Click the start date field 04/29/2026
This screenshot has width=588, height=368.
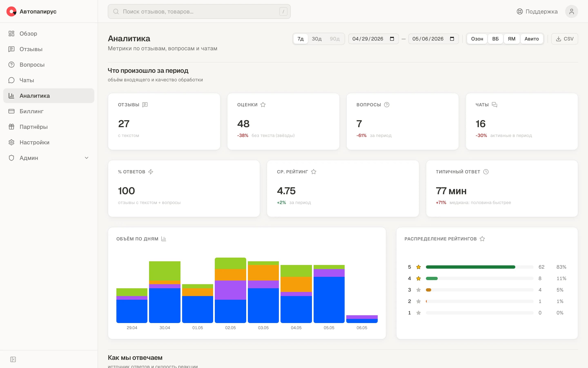373,39
